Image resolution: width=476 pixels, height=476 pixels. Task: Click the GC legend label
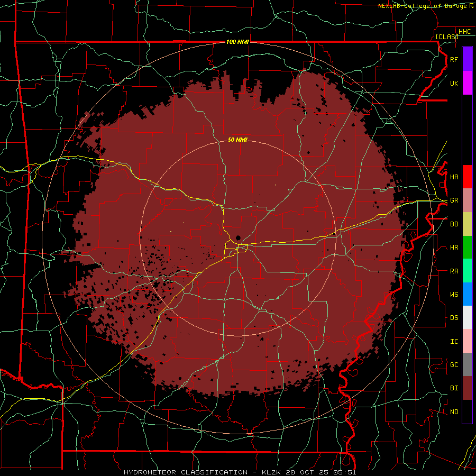(454, 364)
